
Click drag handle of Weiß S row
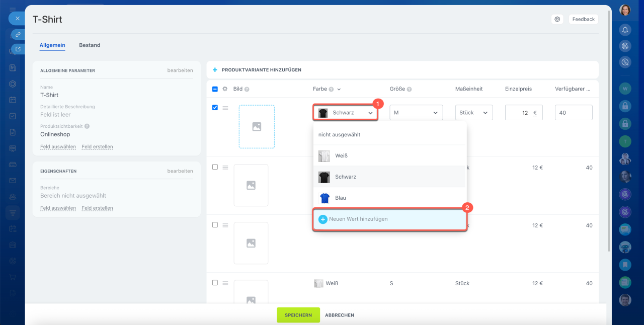coord(225,283)
